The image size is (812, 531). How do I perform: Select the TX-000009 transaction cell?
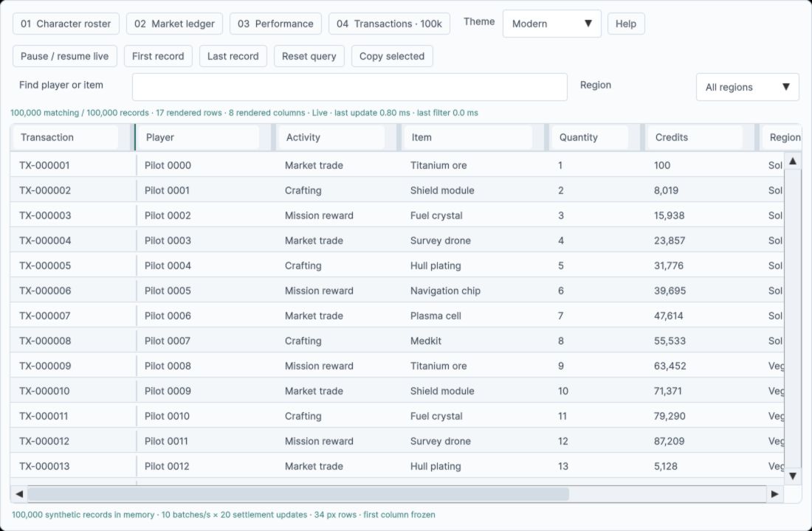[x=73, y=367]
